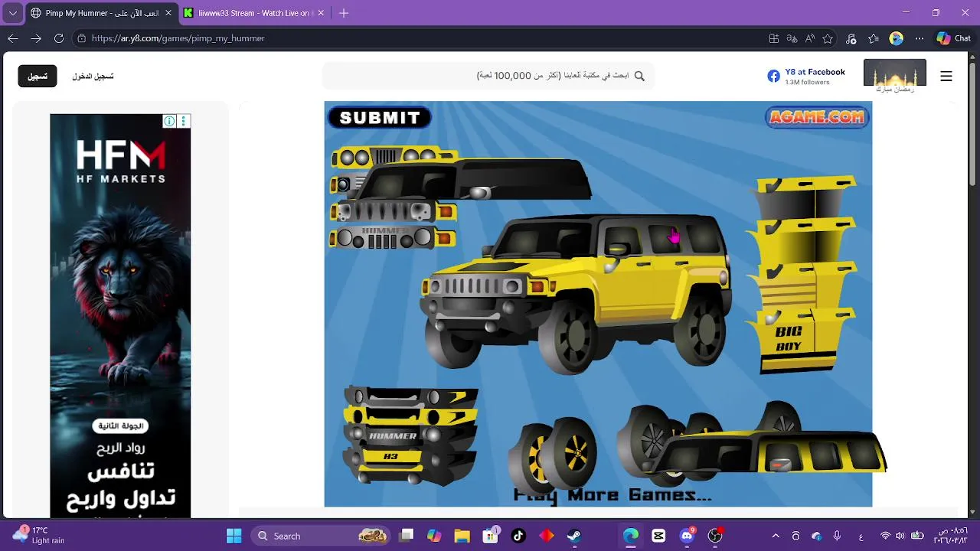Viewport: 980px width, 551px height.
Task: Start Read aloud from address bar
Action: tap(809, 38)
